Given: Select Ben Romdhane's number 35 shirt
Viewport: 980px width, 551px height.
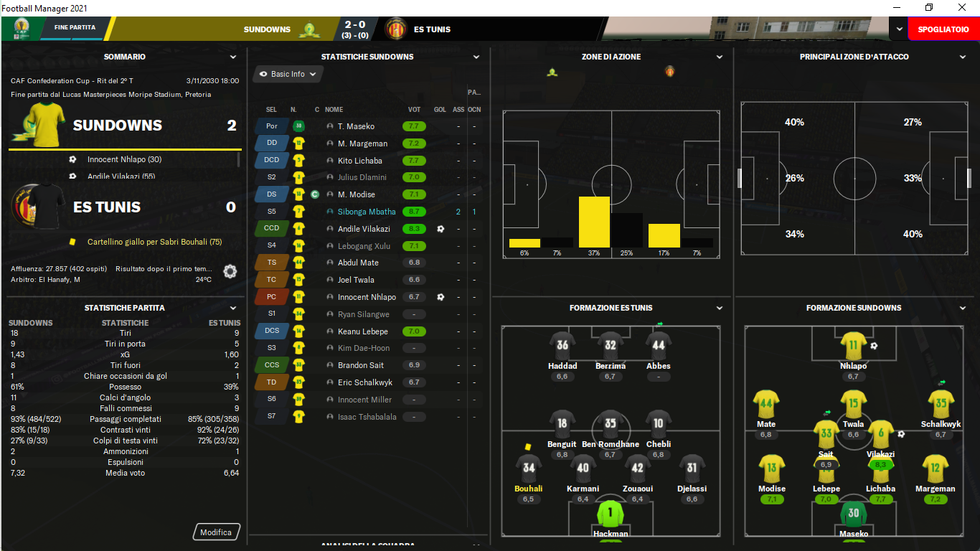Looking at the screenshot, I should point(610,423).
